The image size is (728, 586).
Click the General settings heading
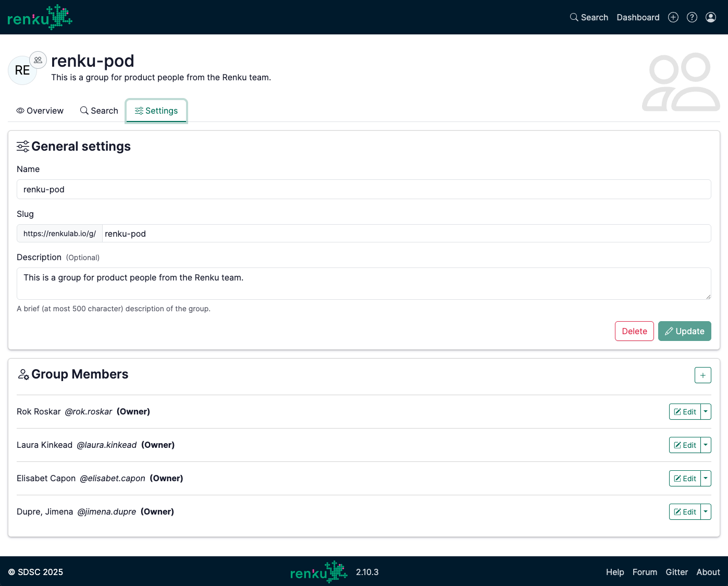81,146
